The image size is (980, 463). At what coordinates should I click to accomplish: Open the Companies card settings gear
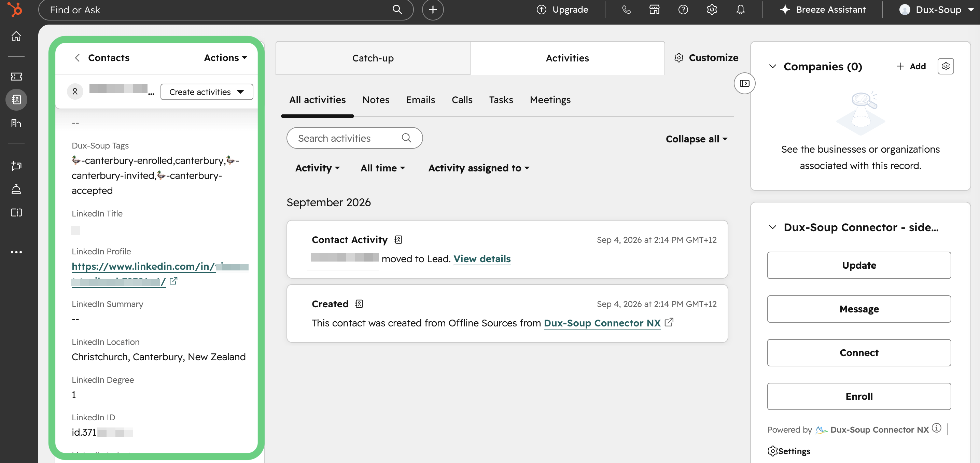pyautogui.click(x=946, y=66)
